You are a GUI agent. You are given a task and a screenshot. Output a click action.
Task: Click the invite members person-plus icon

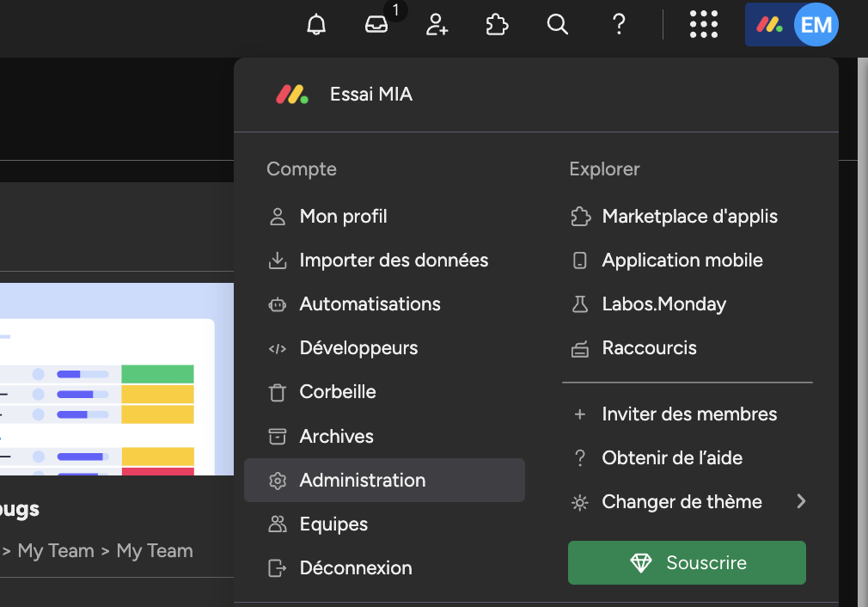click(x=437, y=25)
